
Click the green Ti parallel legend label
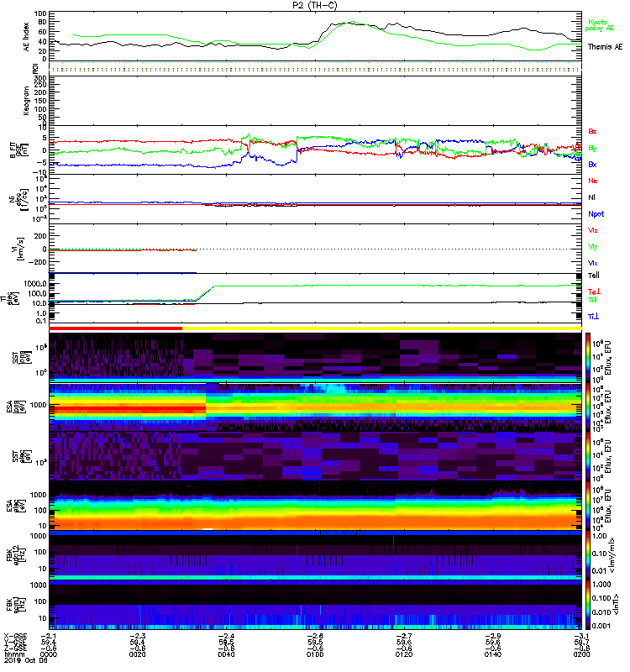(592, 300)
